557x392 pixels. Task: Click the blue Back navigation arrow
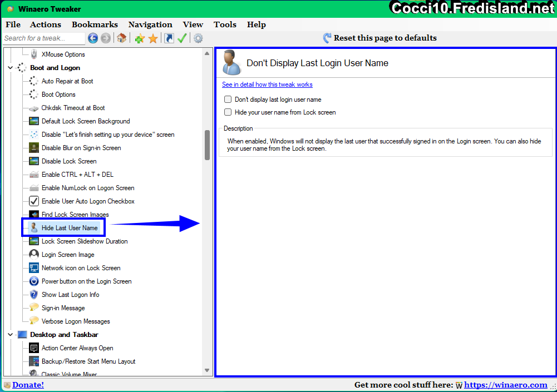(x=93, y=38)
